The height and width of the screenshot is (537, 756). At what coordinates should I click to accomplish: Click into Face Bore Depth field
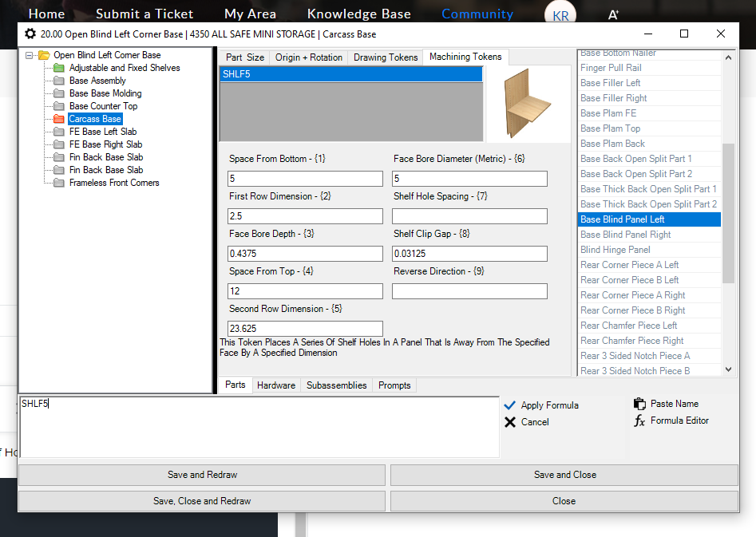pyautogui.click(x=305, y=254)
